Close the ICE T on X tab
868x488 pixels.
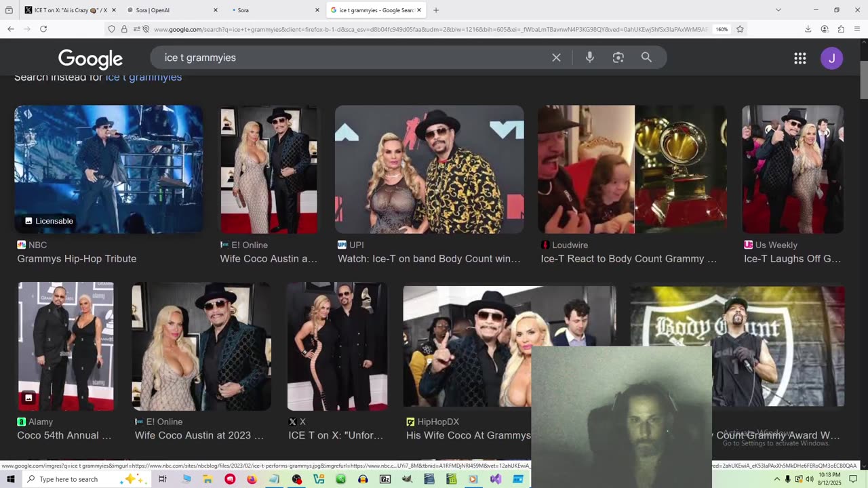coord(114,10)
